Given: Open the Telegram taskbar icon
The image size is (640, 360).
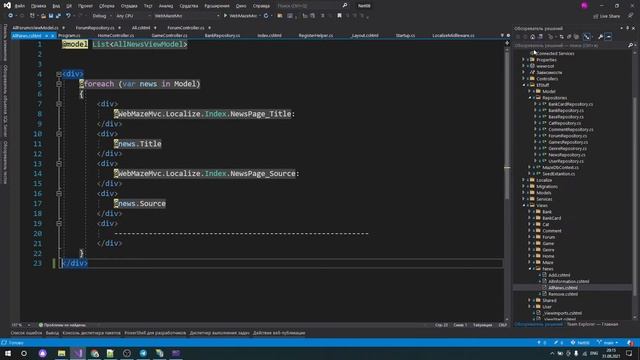Looking at the screenshot, I should point(143,353).
